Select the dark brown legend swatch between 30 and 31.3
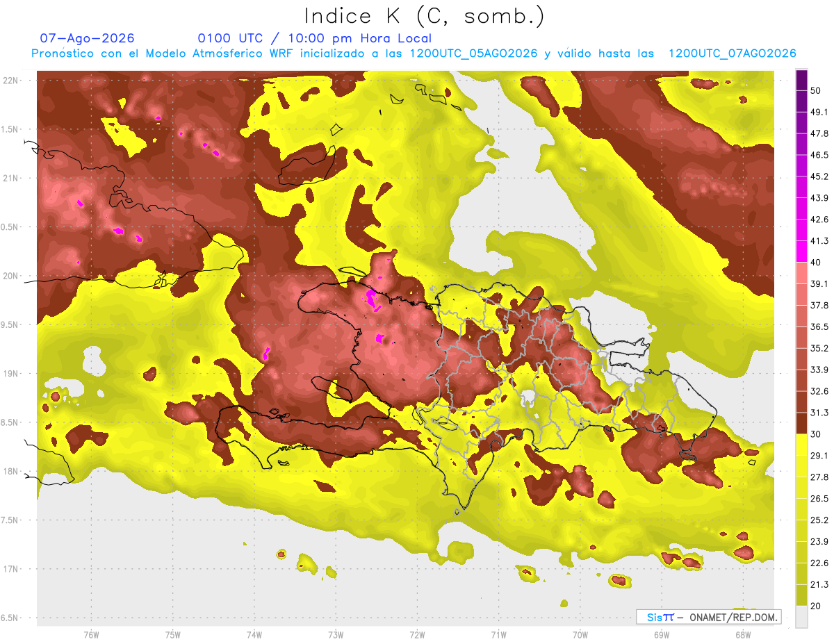The height and width of the screenshot is (644, 834). pos(801,423)
